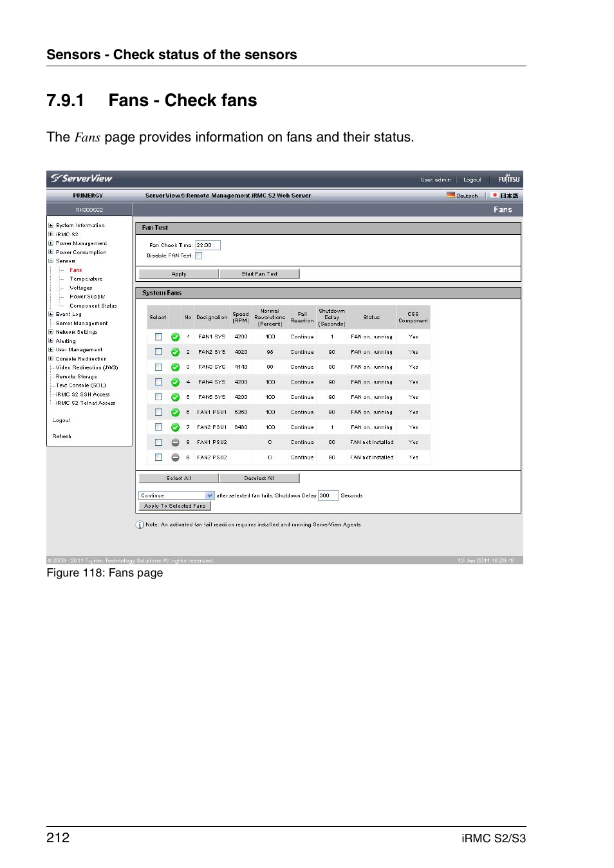This screenshot has height=868, width=614.
Task: Tick the Disable FAN Test checkbox
Action: [199, 255]
